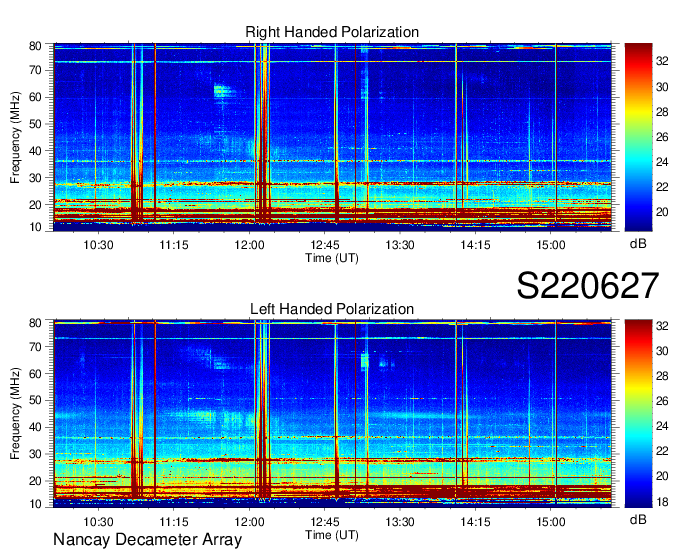The image size is (680, 552).
Task: Click the 11:15 tick label of left-handed plot
Action: (x=173, y=522)
